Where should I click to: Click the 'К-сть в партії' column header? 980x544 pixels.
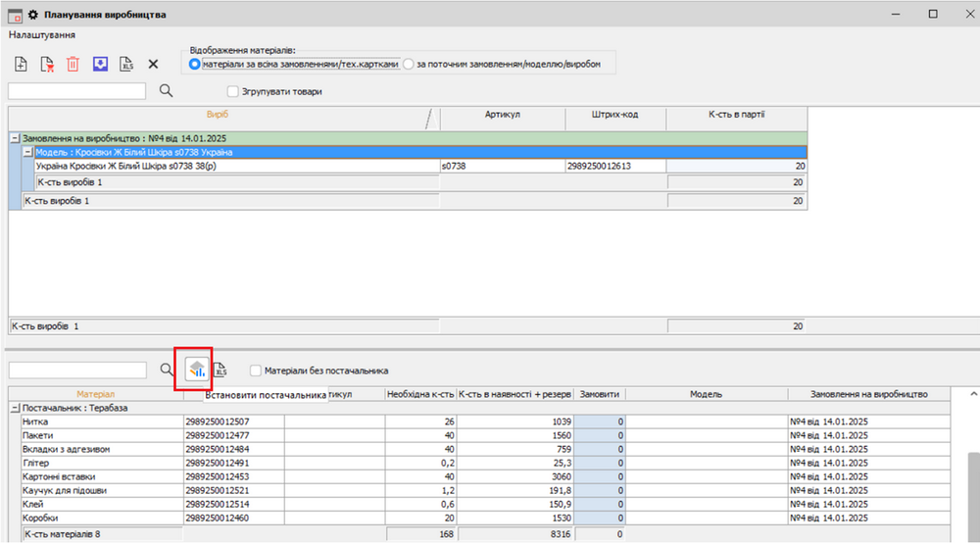coord(736,115)
